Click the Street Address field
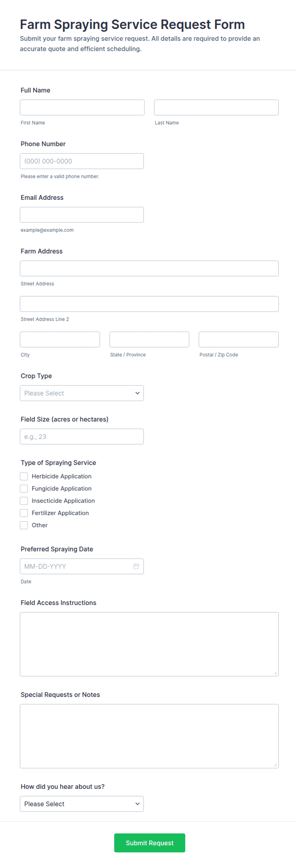Image resolution: width=296 pixels, height=868 pixels. [149, 268]
